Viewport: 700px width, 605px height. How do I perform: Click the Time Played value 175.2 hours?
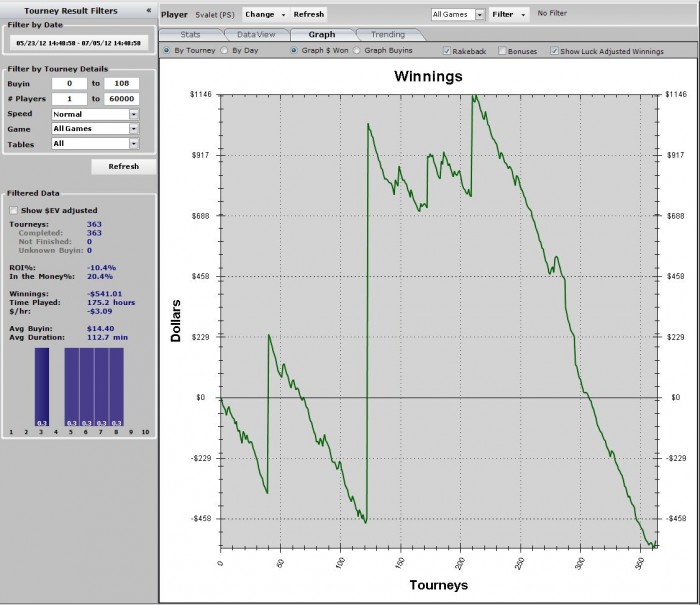coord(111,302)
